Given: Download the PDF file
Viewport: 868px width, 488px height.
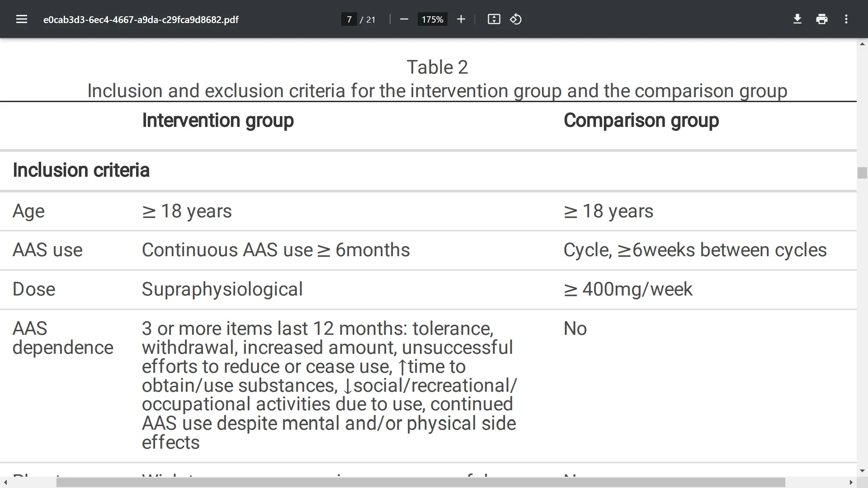Looking at the screenshot, I should point(797,19).
